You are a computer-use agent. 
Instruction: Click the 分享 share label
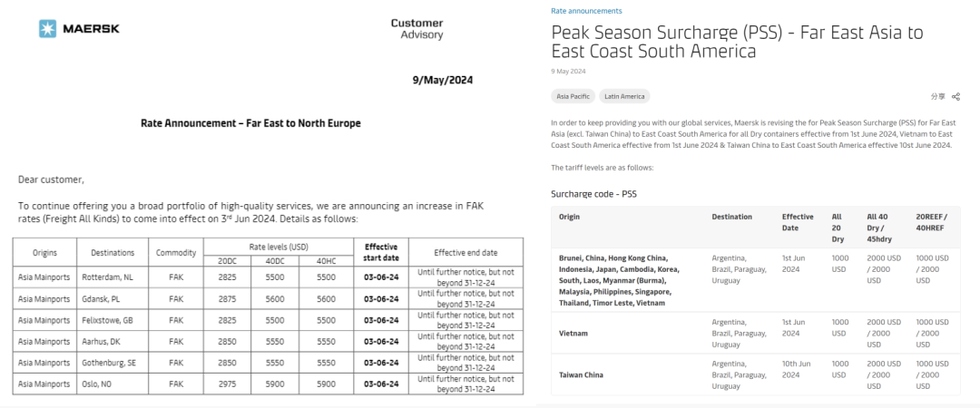point(937,96)
